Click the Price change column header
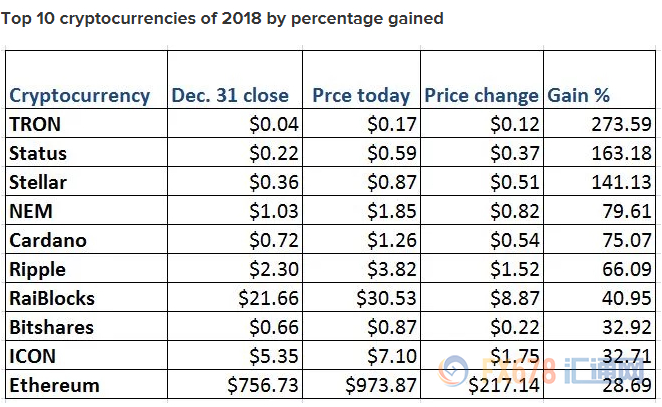 (x=482, y=96)
